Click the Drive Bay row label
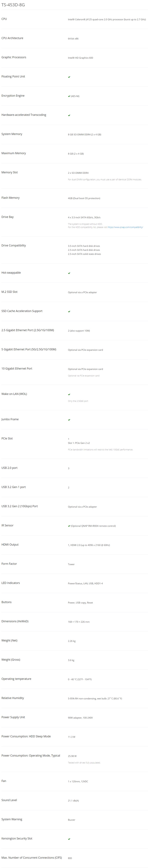Viewport: 148px width, 868px height. tap(7, 217)
